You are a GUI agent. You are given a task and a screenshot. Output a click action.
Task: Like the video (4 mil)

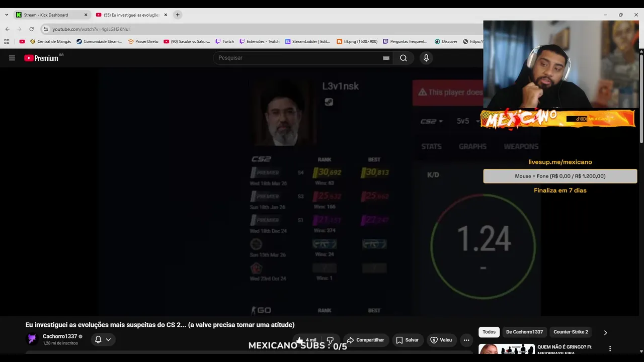coord(306,340)
